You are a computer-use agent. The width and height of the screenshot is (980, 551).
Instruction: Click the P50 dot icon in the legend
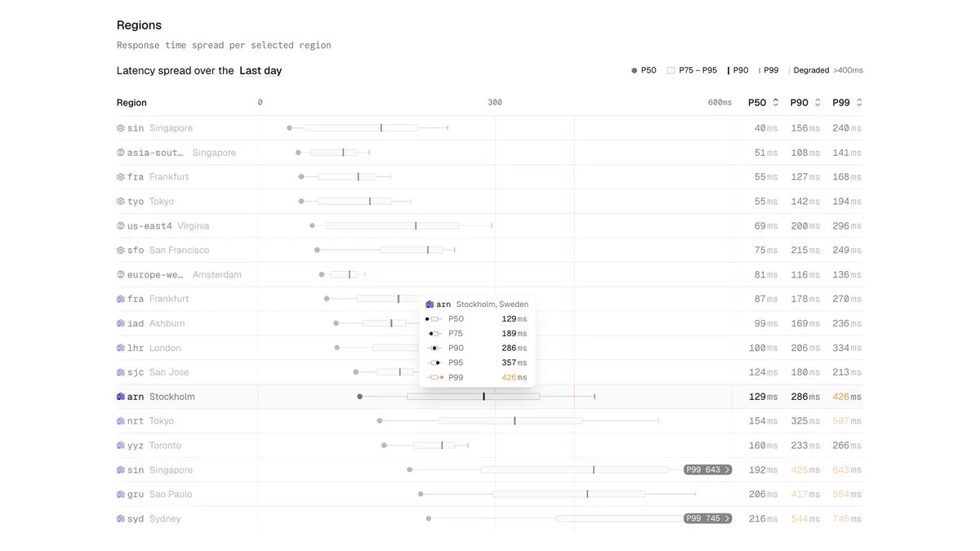pos(634,71)
